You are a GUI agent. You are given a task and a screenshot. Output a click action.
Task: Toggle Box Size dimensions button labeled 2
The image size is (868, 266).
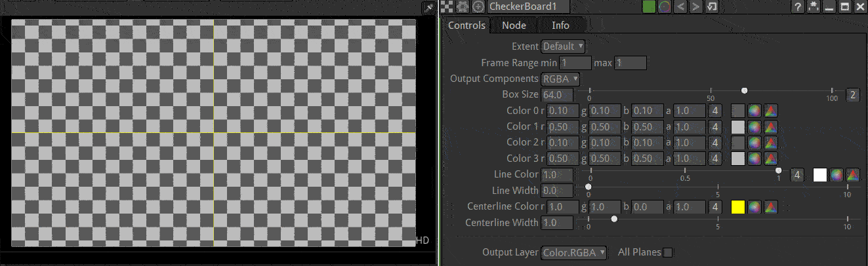[x=852, y=94]
